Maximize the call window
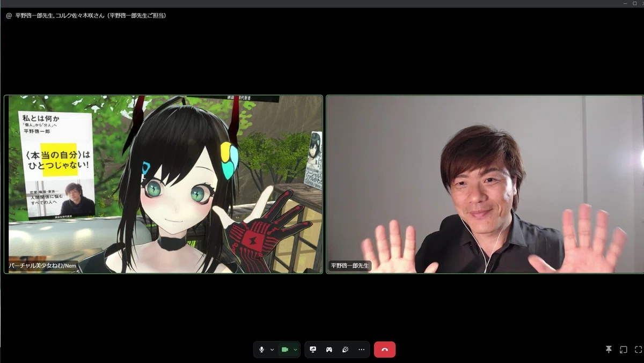This screenshot has width=644, height=363. click(x=634, y=3)
